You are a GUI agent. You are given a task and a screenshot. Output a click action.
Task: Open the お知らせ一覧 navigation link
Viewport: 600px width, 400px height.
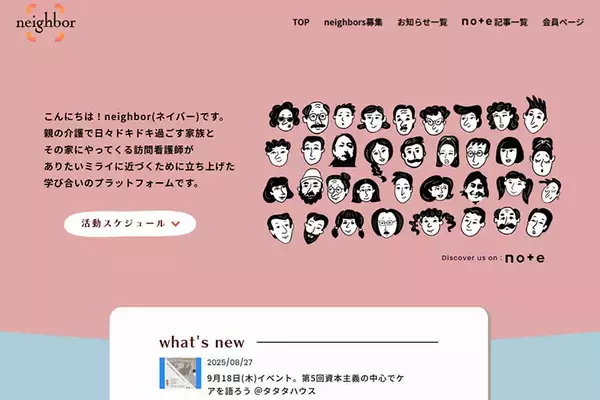coord(422,22)
